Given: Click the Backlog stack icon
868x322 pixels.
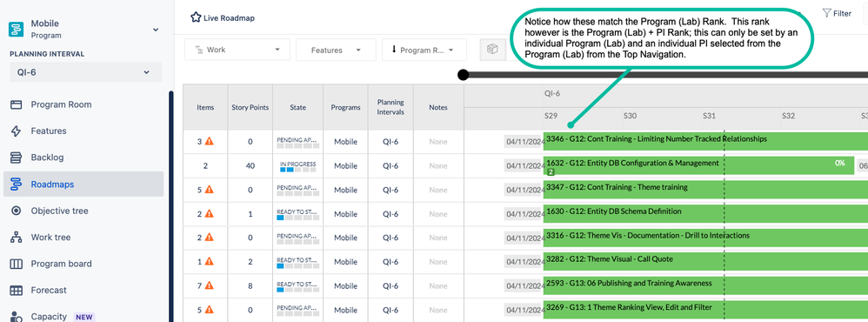Looking at the screenshot, I should (16, 158).
